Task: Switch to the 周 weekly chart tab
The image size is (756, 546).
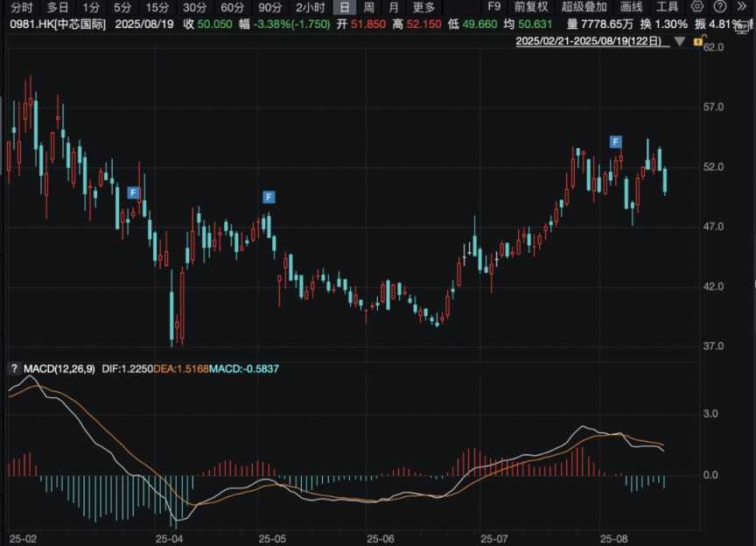Action: [369, 7]
